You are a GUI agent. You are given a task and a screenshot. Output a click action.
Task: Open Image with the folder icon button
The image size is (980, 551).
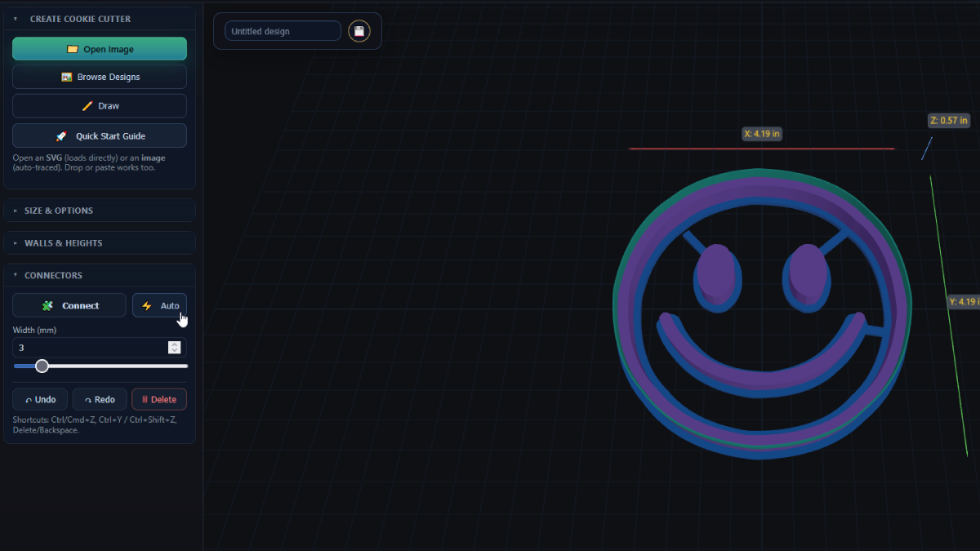[x=100, y=49]
